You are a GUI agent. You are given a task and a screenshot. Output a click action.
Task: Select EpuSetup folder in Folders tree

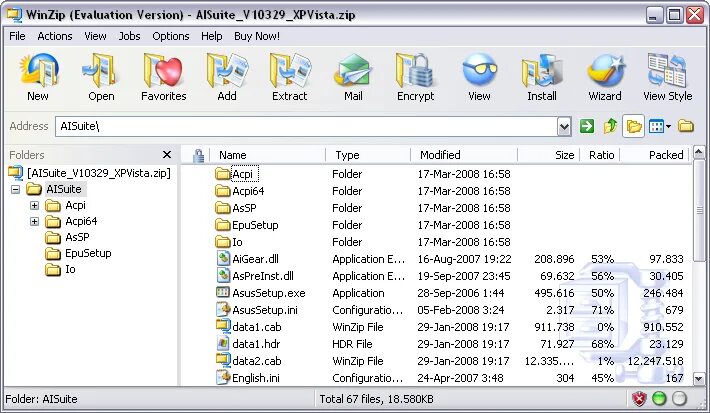[x=88, y=253]
